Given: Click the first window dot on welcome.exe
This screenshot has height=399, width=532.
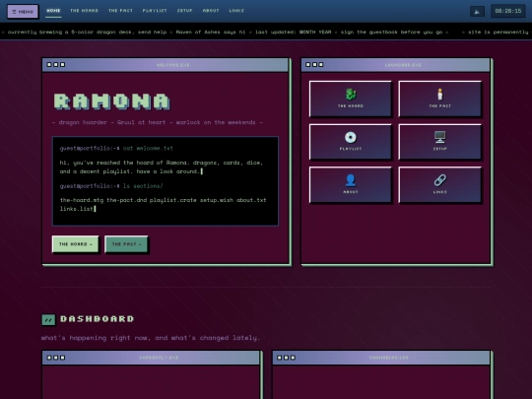Looking at the screenshot, I should click(49, 64).
